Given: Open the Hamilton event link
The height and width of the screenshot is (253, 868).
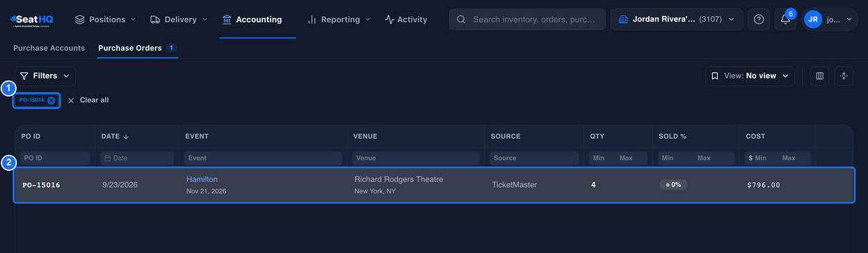Looking at the screenshot, I should tap(202, 179).
